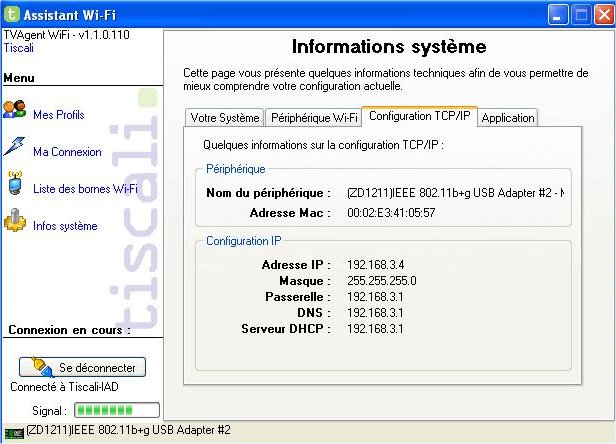Click the Wi-Fi access points antenna icon
This screenshot has height=444, width=616.
[x=15, y=183]
